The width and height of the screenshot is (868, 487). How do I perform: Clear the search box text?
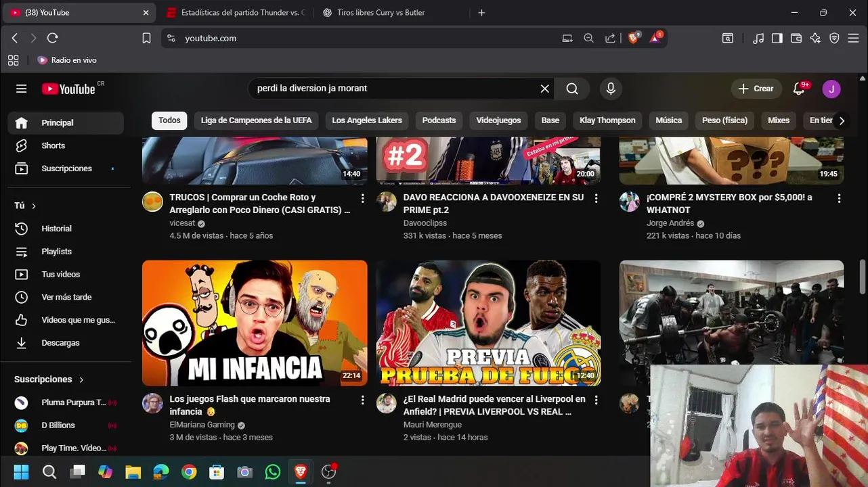544,89
